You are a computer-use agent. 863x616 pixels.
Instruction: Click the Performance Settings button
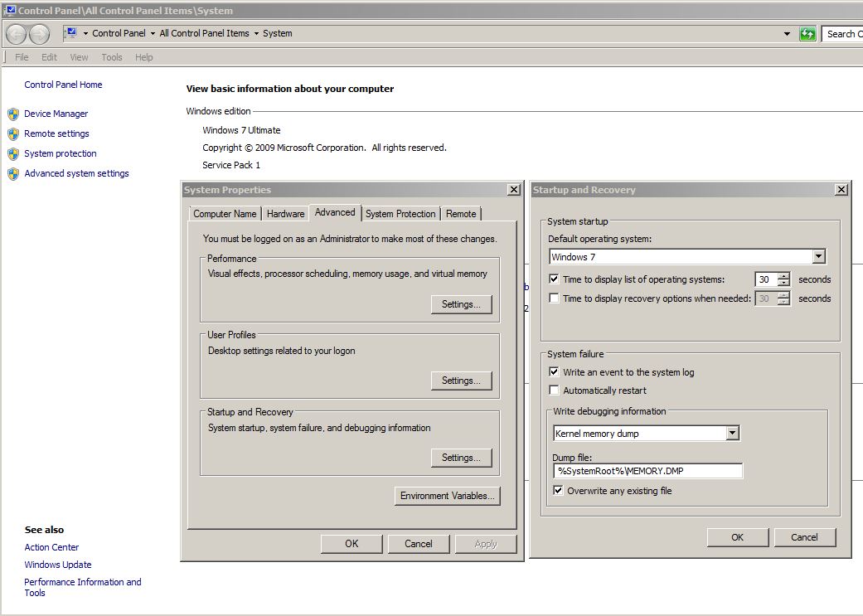pos(461,304)
